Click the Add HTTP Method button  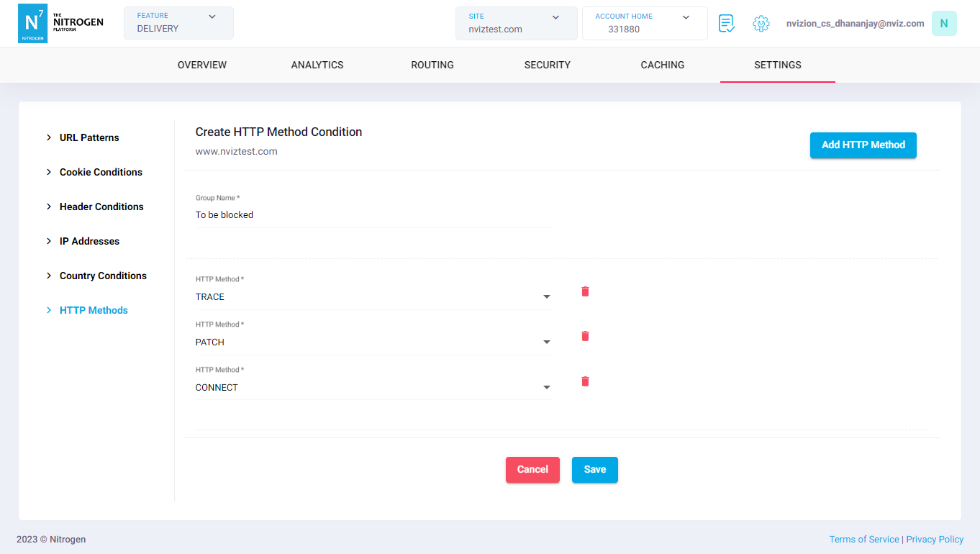point(863,145)
